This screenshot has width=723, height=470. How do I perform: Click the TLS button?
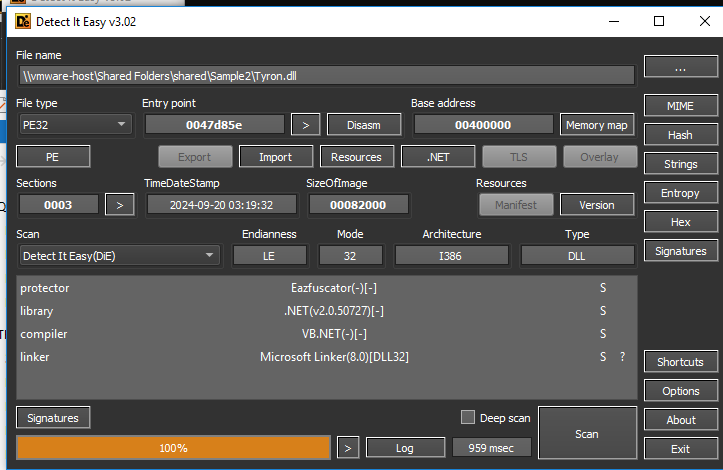click(x=519, y=157)
